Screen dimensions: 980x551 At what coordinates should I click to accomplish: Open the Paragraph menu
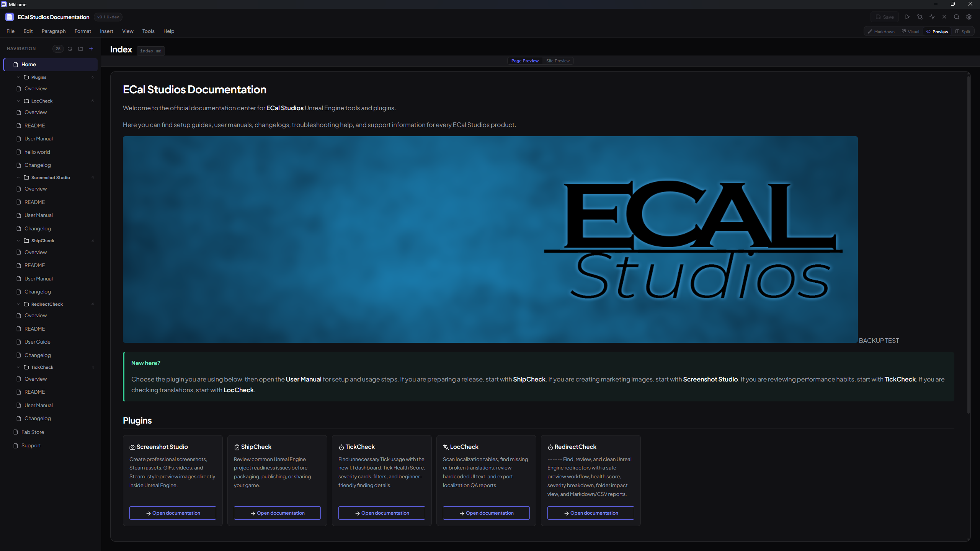[54, 31]
